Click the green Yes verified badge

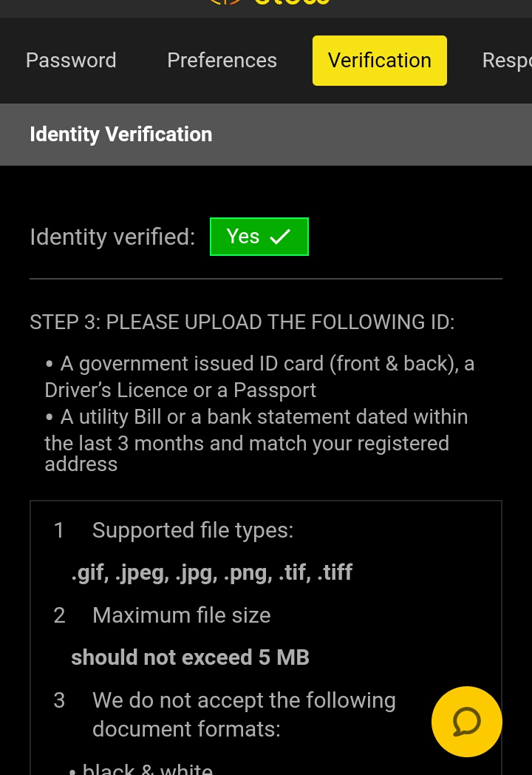coord(259,237)
